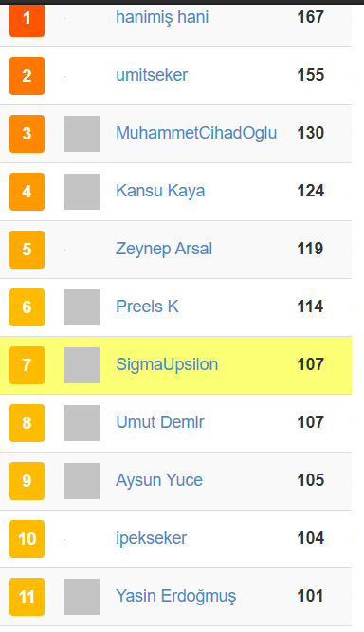Click avatar next to Preels K
364x632 pixels.
tap(82, 307)
